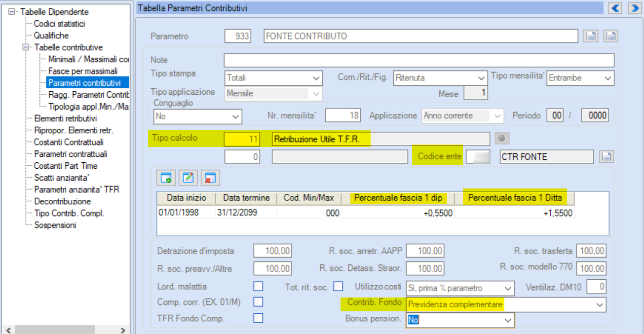Add new row in percentage table

click(x=166, y=178)
